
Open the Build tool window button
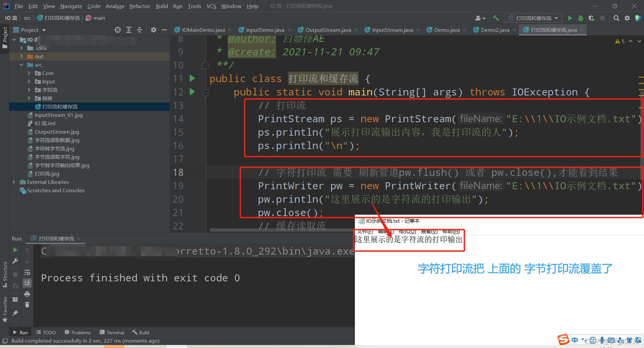(x=141, y=332)
